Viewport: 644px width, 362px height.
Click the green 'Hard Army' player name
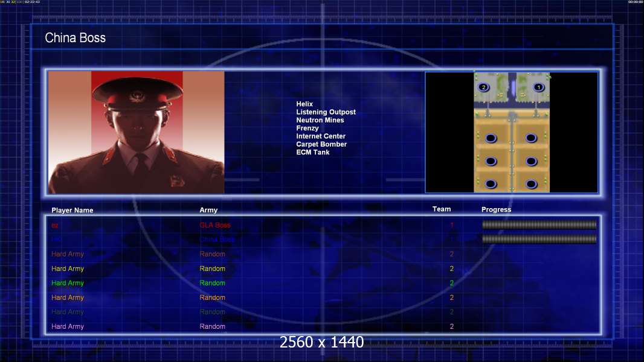[x=67, y=283]
